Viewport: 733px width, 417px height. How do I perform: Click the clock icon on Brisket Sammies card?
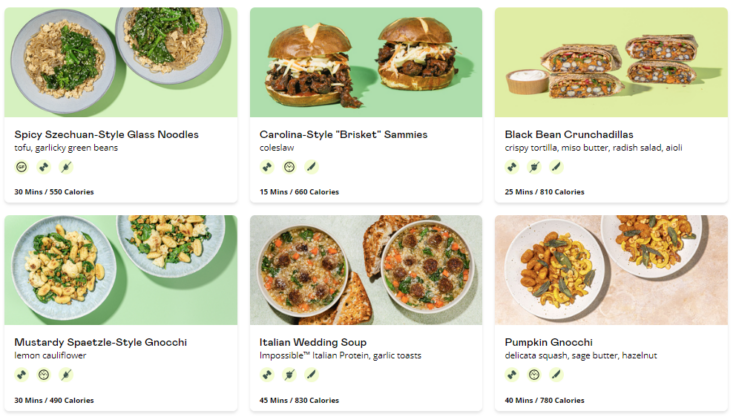[x=289, y=167]
